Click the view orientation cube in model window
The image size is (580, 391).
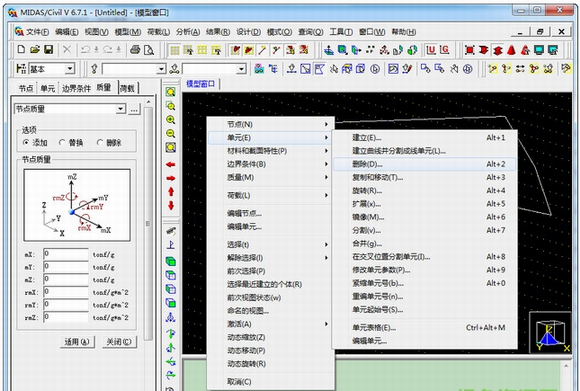[551, 332]
